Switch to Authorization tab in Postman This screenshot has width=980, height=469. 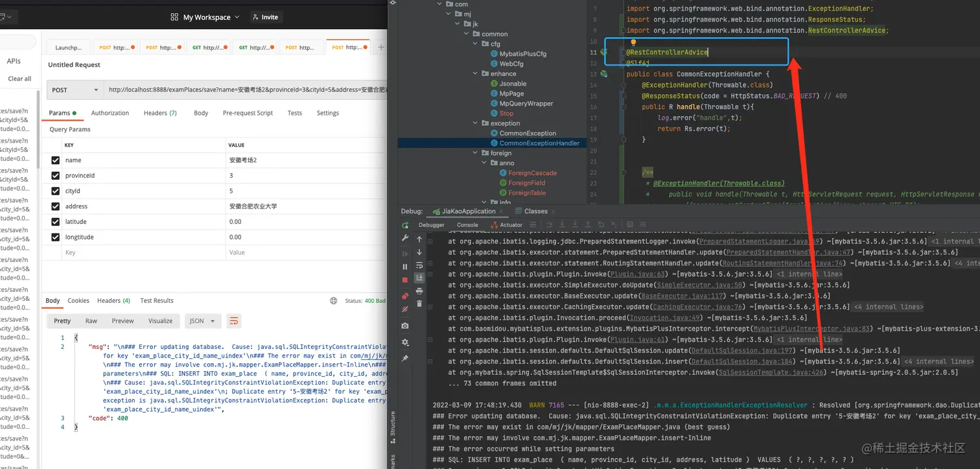click(x=110, y=113)
